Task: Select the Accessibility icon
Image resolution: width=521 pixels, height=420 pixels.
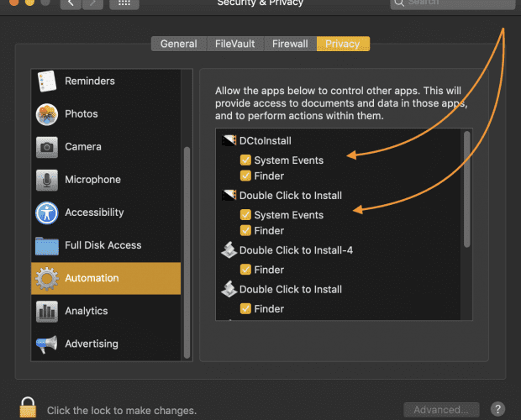Action: pyautogui.click(x=47, y=213)
